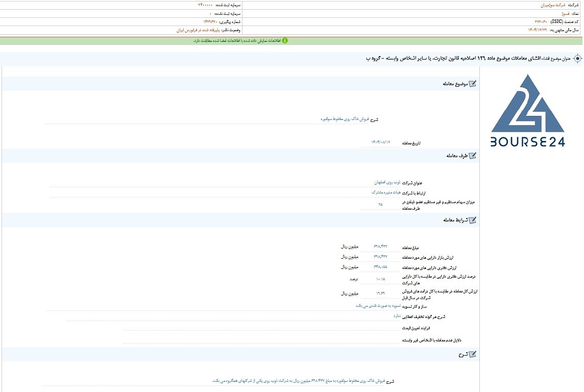
Task: Click the 'میلیون ریال' unit beside 'مبلغ معامله'
Action: click(x=349, y=247)
